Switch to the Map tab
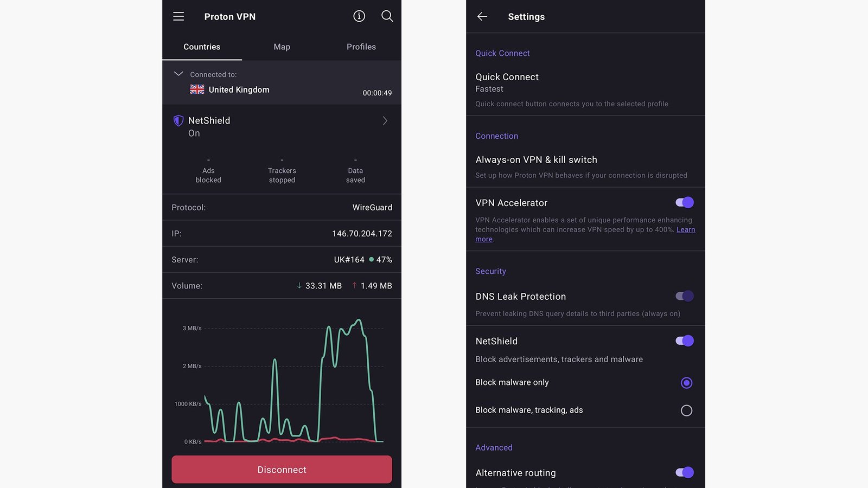 (x=282, y=47)
